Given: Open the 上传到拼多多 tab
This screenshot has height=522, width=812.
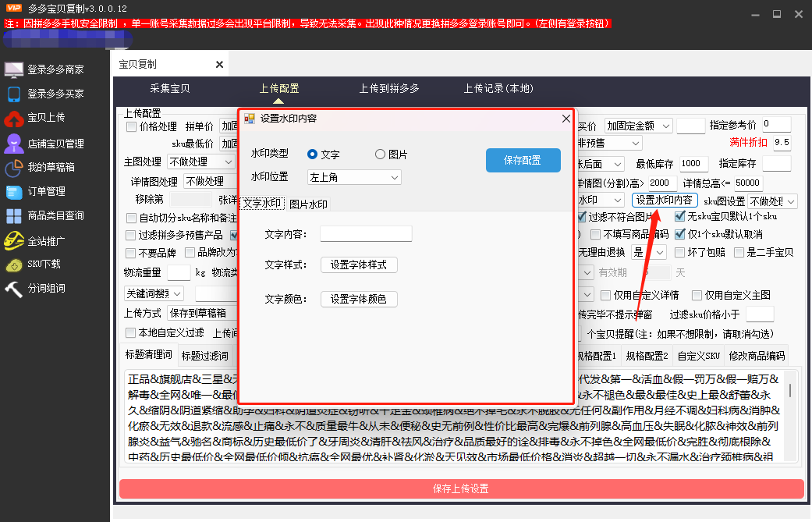Looking at the screenshot, I should (x=389, y=88).
